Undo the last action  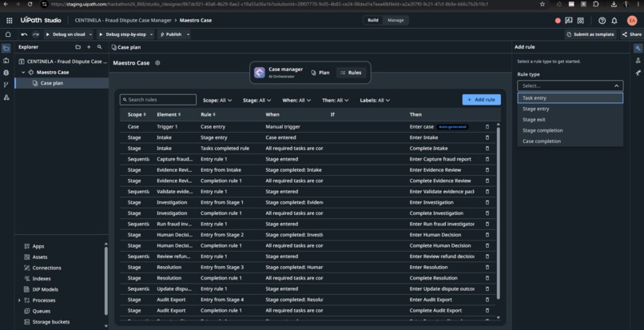point(24,34)
